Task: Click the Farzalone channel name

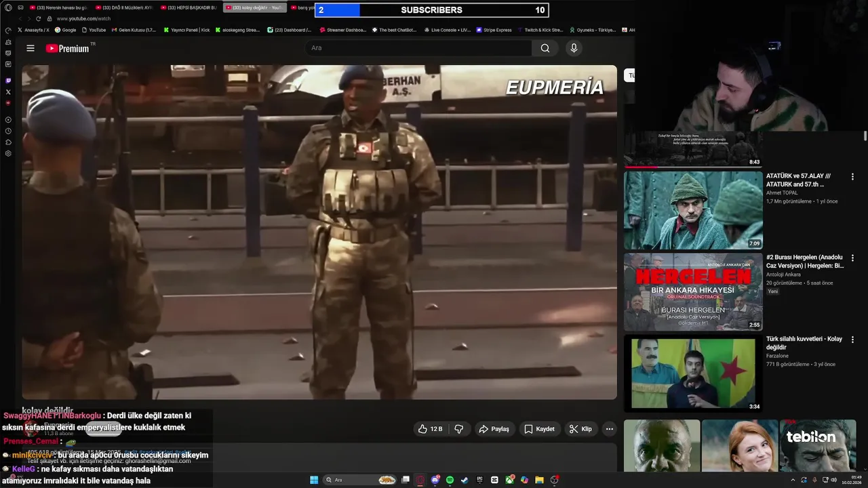Action: coord(777,355)
